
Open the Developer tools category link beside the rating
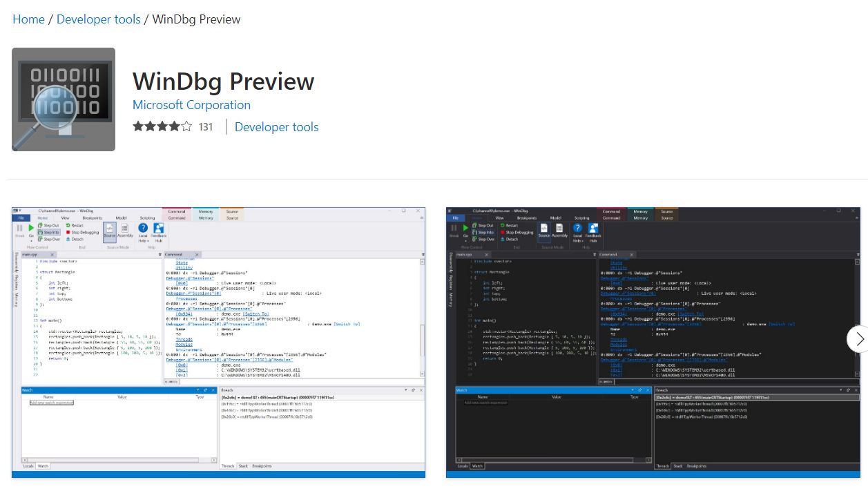276,127
